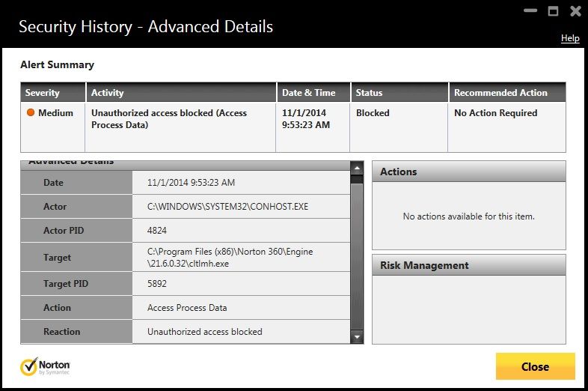This screenshot has height=391, width=588.
Task: Open the Help link
Action: point(570,38)
